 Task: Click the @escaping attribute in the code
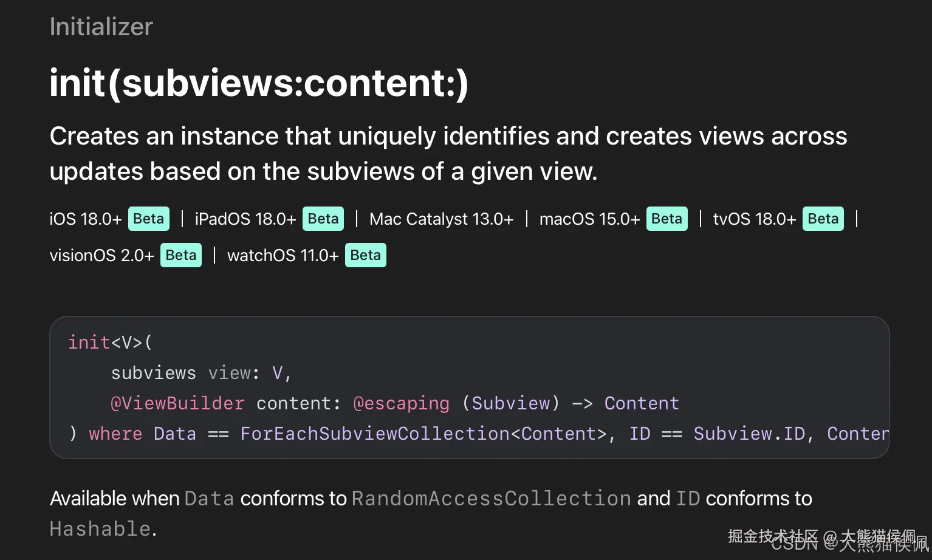[402, 403]
